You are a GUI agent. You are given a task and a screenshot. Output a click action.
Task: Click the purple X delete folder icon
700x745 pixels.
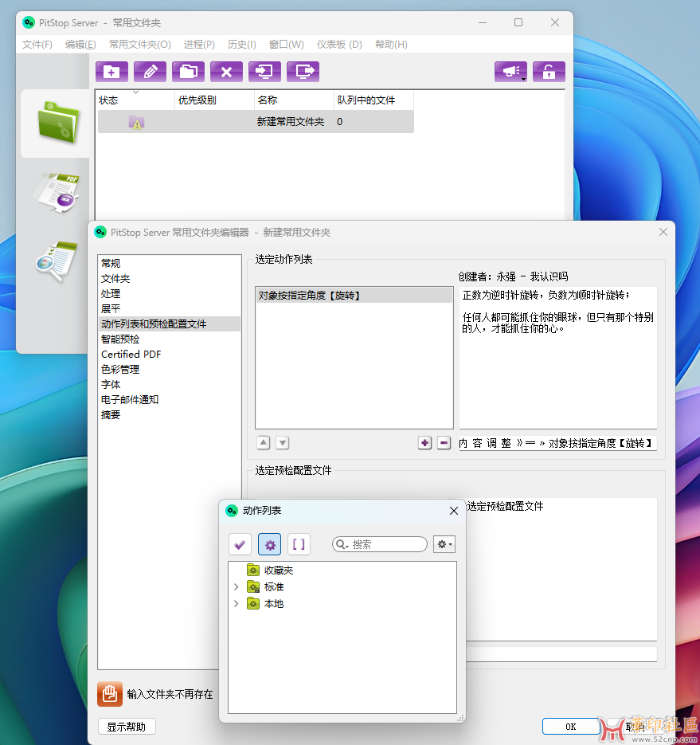point(226,72)
